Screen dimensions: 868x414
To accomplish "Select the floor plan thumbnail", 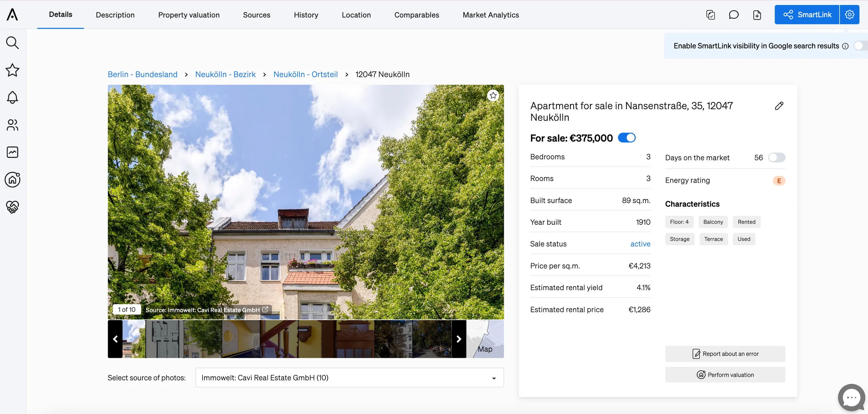I will (x=165, y=339).
